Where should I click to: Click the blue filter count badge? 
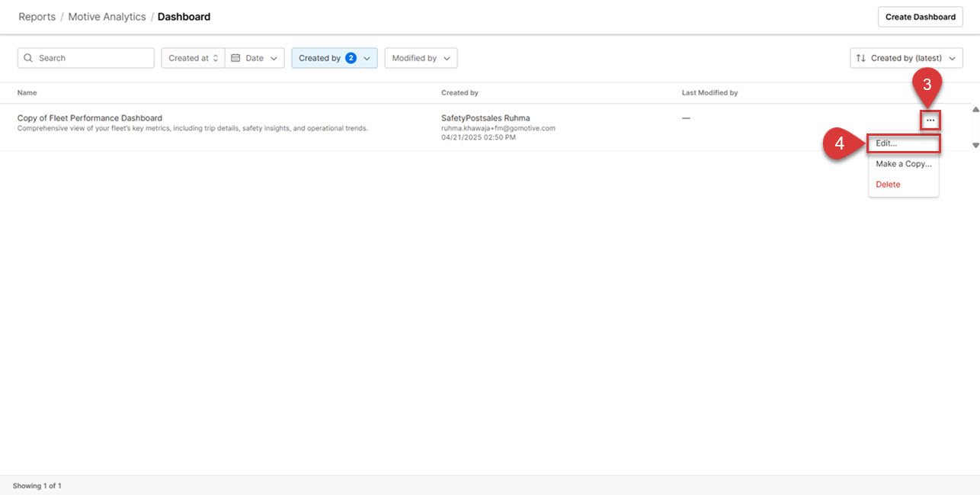pos(351,58)
